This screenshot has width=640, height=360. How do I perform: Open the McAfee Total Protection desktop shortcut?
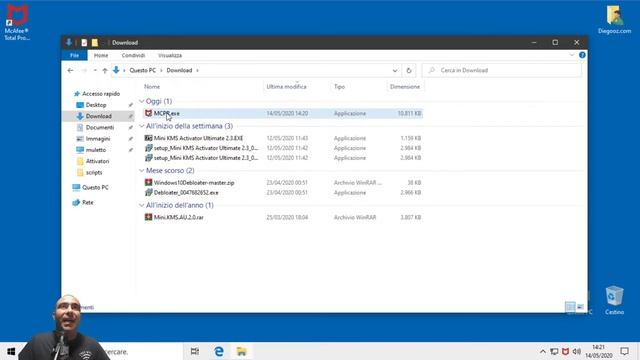point(17,22)
